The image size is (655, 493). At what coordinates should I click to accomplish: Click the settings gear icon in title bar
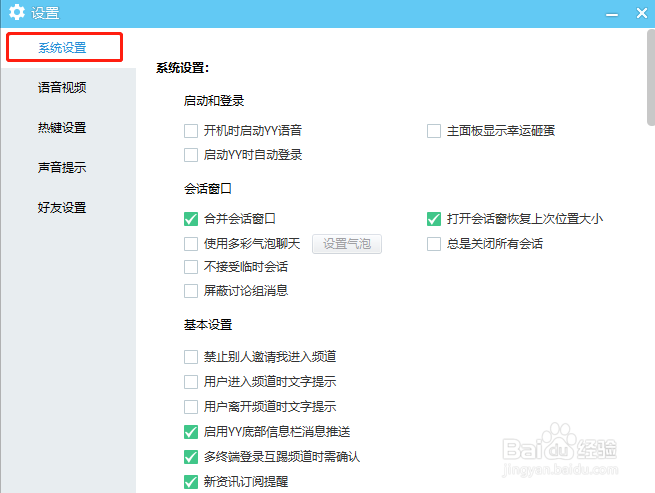17,12
